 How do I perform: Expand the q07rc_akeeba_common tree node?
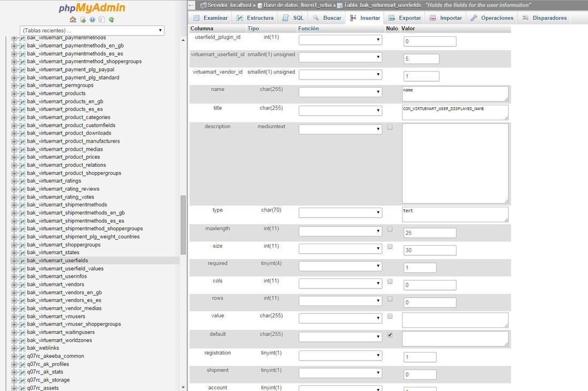pyautogui.click(x=14, y=356)
